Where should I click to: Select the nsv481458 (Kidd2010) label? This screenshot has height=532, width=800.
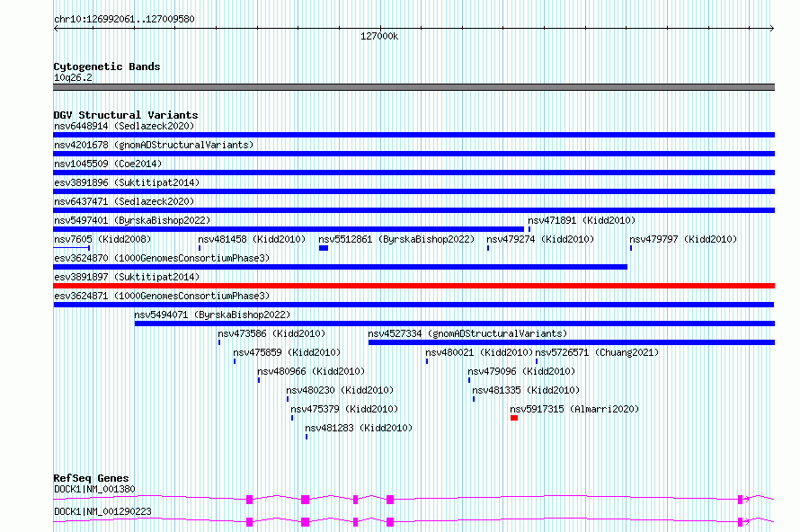pos(252,239)
